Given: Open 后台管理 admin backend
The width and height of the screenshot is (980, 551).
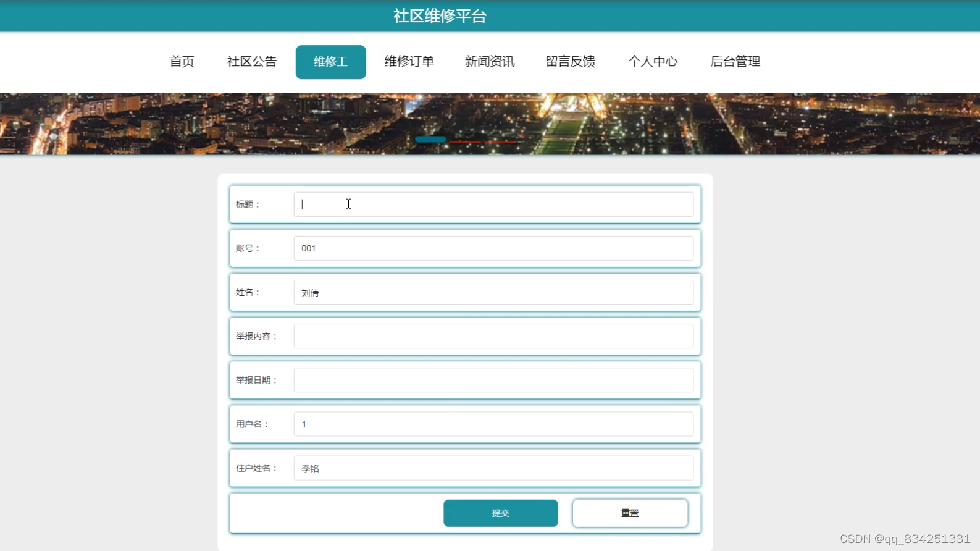Looking at the screenshot, I should (735, 62).
